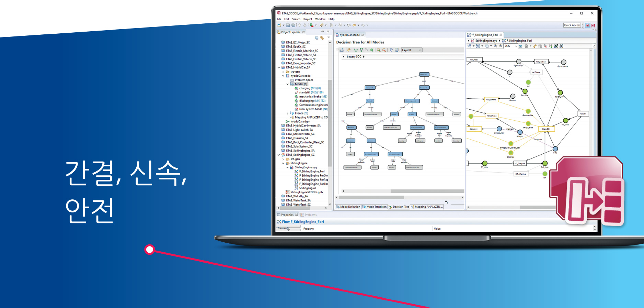The width and height of the screenshot is (644, 308).
Task: Click the second red perspective icon at top right
Action: (x=593, y=25)
